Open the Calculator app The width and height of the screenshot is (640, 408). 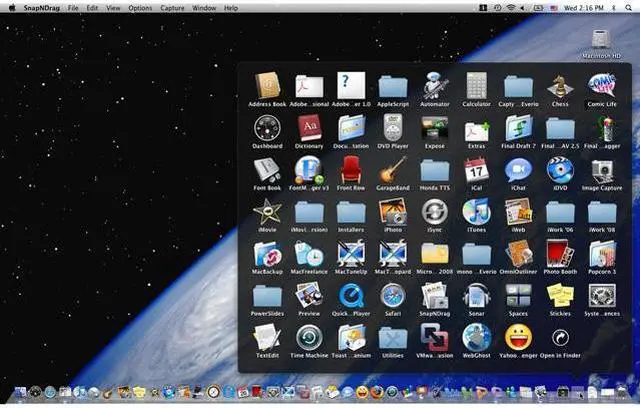[x=476, y=86]
